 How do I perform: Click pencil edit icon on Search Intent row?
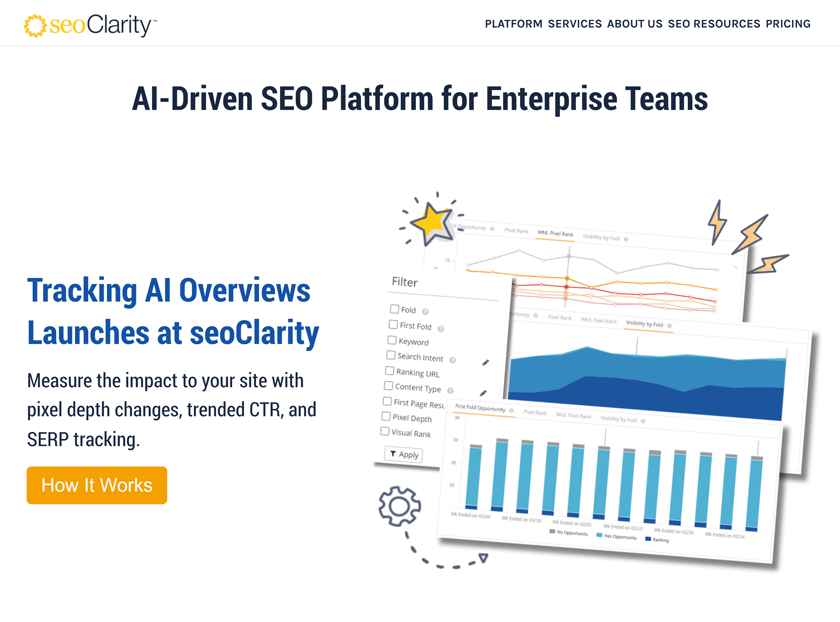point(485,362)
